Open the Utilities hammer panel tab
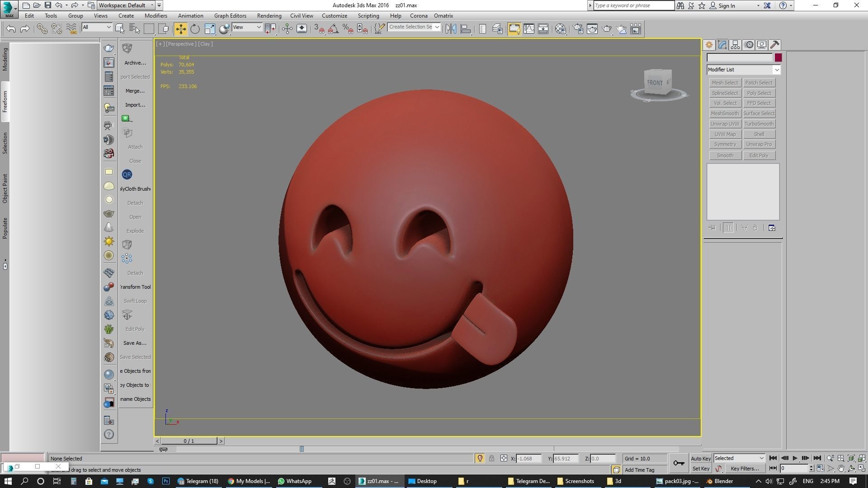This screenshot has height=488, width=868. (x=775, y=45)
